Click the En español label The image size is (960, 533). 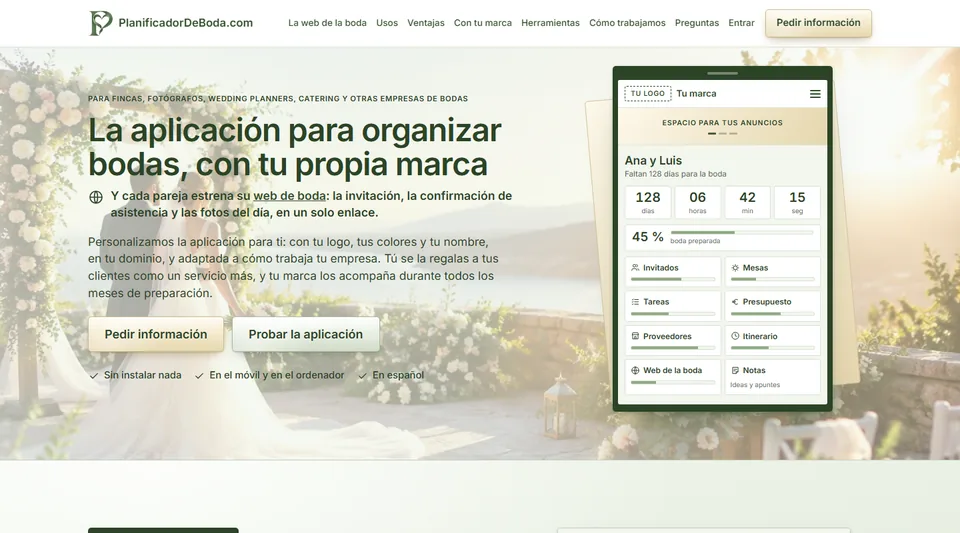click(398, 375)
